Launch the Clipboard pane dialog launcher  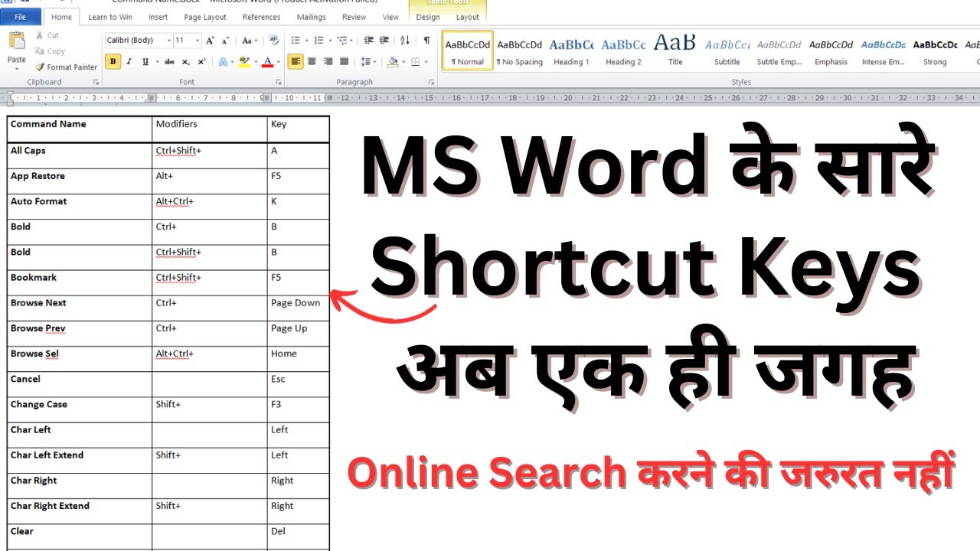point(96,83)
